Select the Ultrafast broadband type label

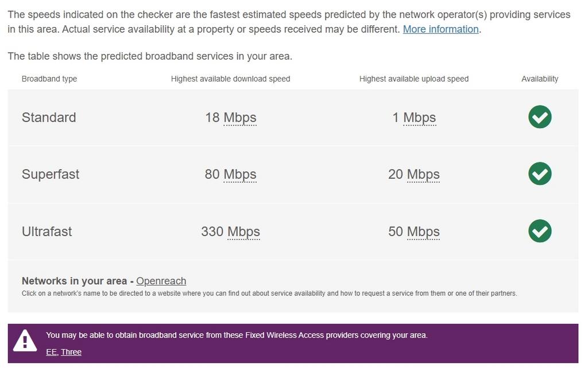tap(47, 232)
